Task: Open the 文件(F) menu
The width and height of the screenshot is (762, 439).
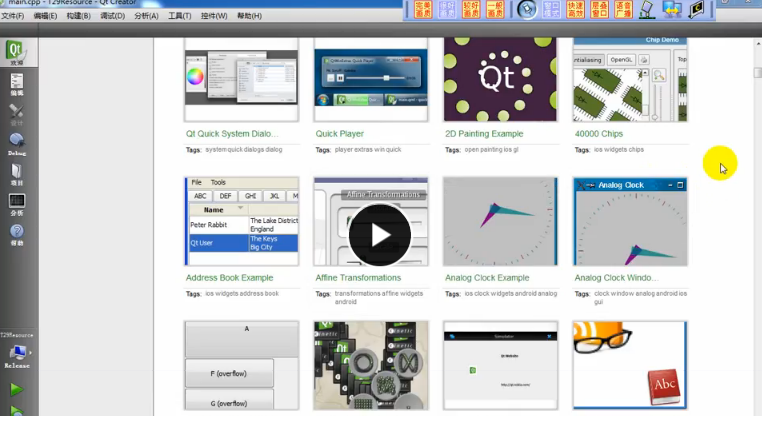Action: 13,16
